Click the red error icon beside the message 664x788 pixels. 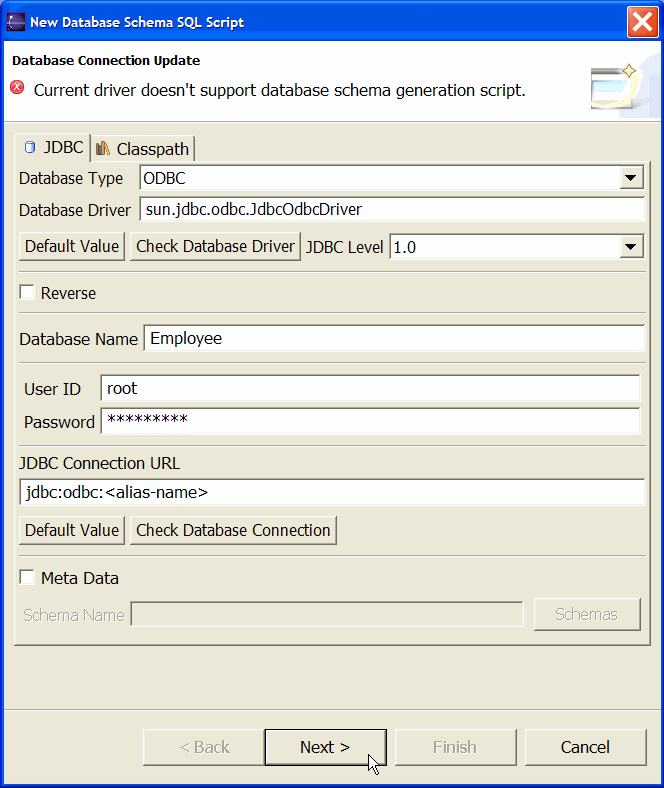tap(17, 87)
